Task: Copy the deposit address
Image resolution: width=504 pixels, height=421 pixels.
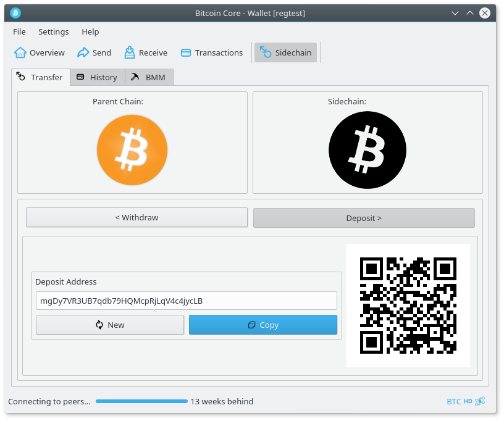Action: point(263,325)
